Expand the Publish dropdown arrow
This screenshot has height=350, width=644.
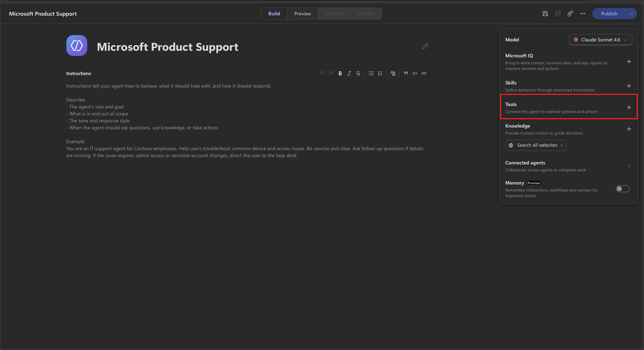pyautogui.click(x=631, y=14)
